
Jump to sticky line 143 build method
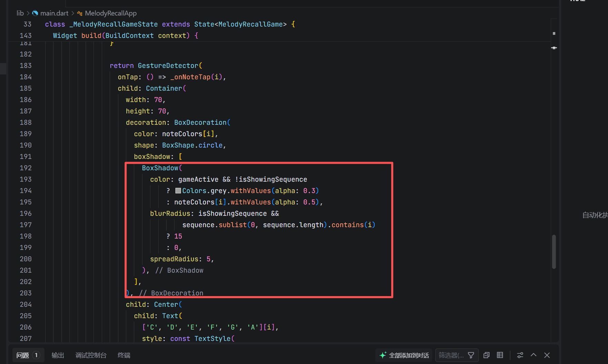(279, 36)
